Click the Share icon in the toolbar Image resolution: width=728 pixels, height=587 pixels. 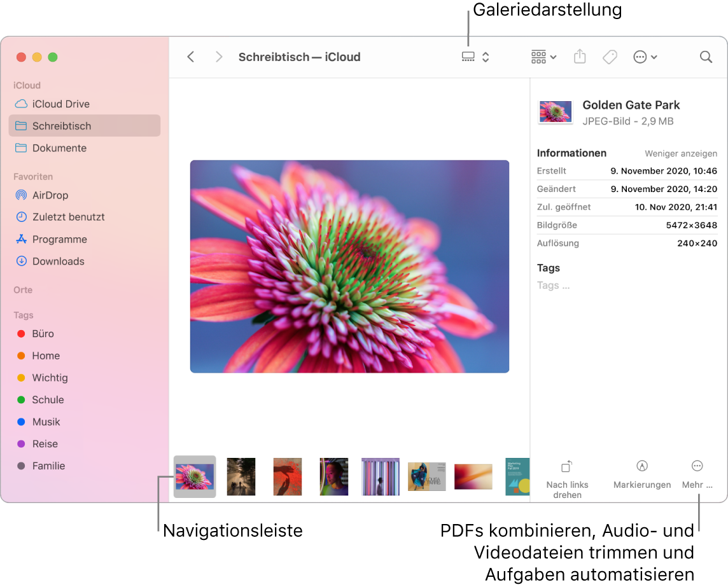tap(579, 57)
